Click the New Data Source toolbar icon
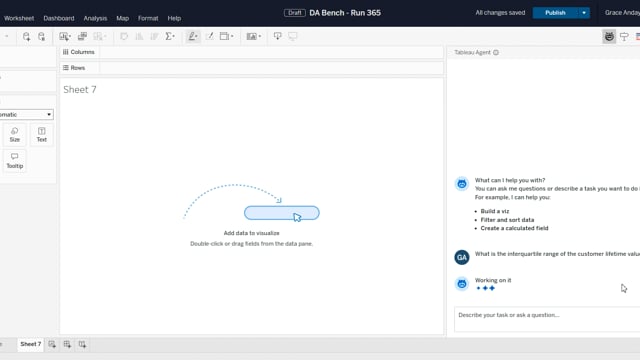This screenshot has height=360, width=640. point(27,36)
